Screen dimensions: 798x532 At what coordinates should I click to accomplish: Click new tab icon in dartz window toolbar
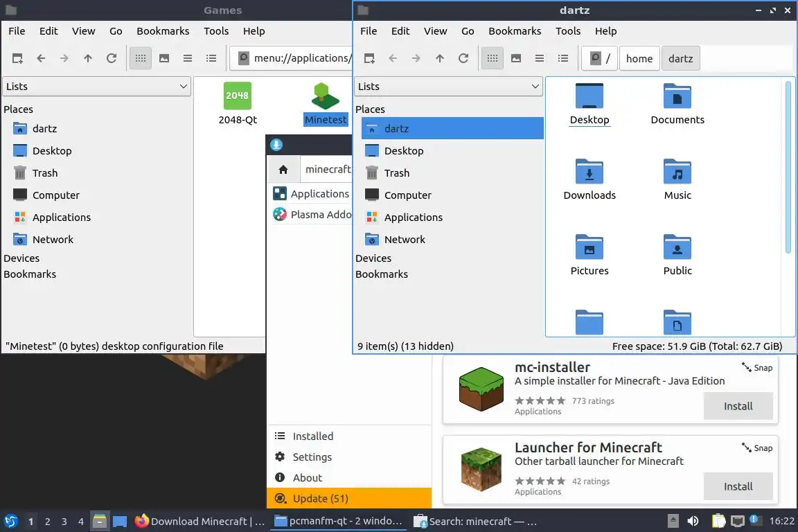tap(369, 58)
